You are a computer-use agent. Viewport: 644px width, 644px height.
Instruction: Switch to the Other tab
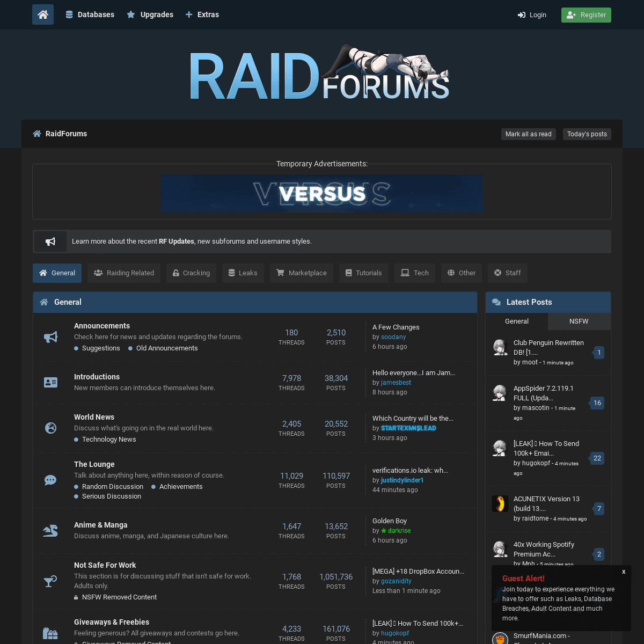[x=462, y=273]
